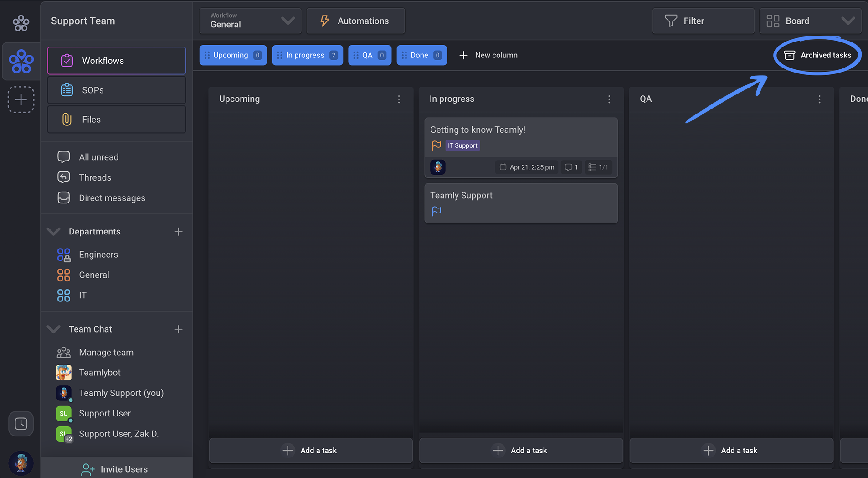Screen dimensions: 868x478
Task: Open SOPs section
Action: point(117,90)
